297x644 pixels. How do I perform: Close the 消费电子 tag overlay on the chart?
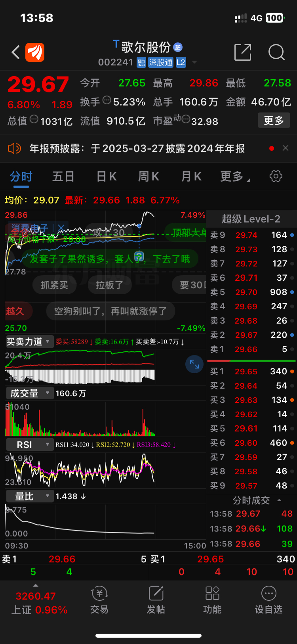61,228
